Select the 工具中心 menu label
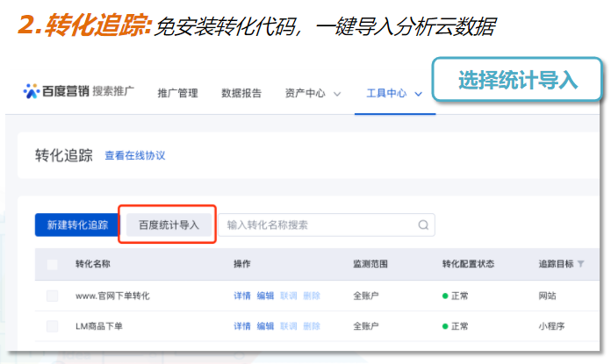Image resolution: width=611 pixels, height=364 pixels. click(x=386, y=93)
